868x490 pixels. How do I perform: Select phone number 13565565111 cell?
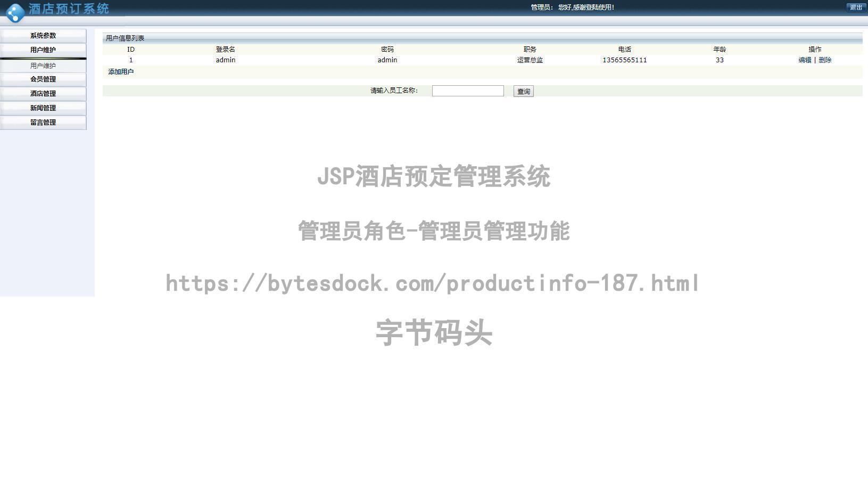point(625,60)
